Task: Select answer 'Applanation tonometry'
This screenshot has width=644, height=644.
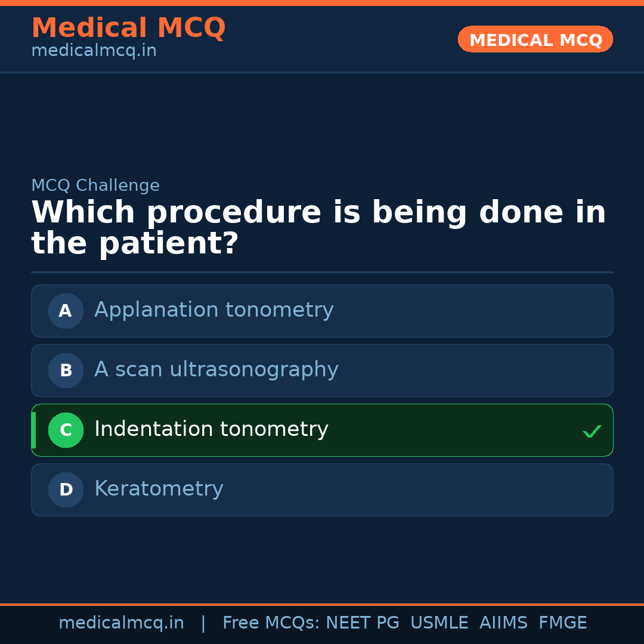Action: tap(213, 311)
